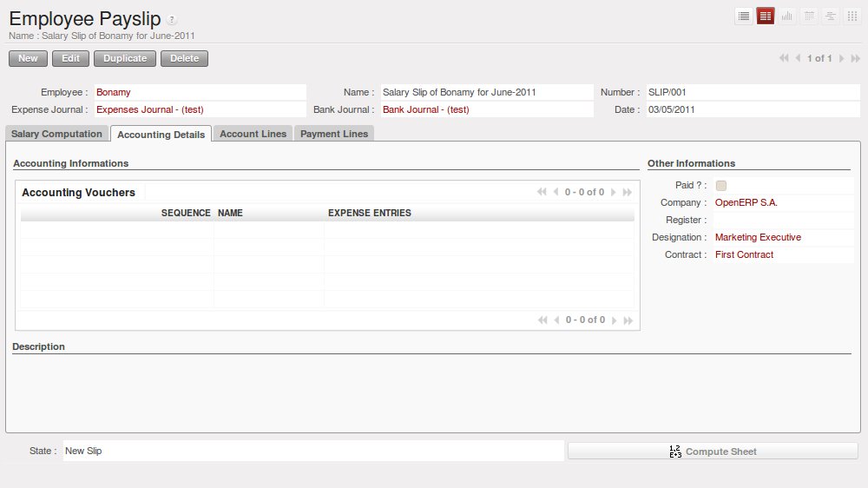Switch to the Account Lines tab
The height and width of the screenshot is (488, 868).
[253, 134]
